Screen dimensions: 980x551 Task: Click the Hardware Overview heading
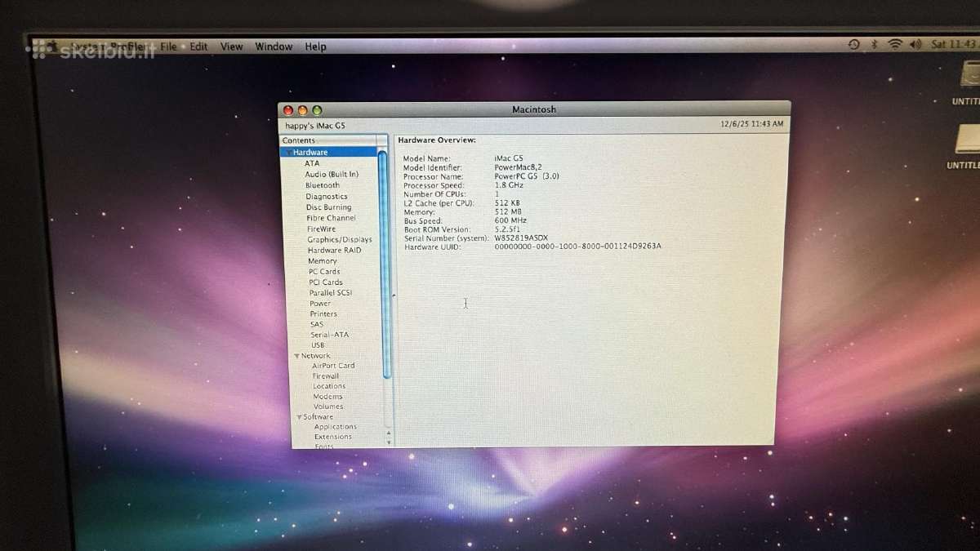tap(437, 140)
